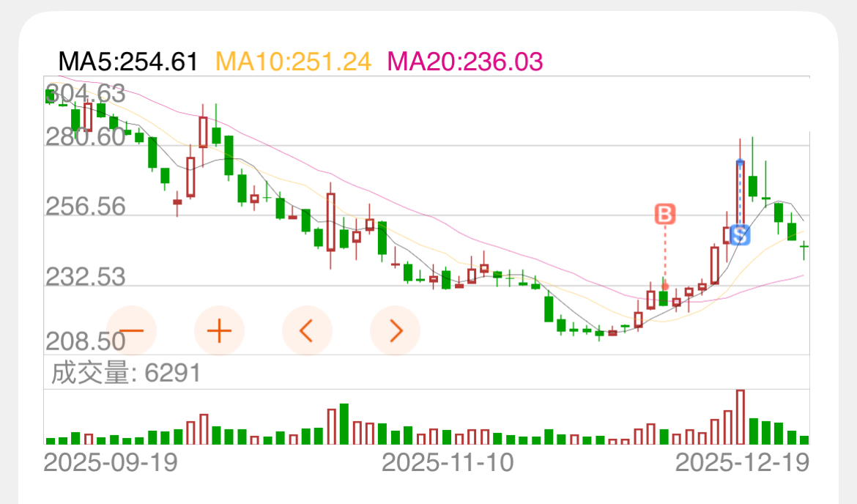Tap the 2025-11-10 date label
The height and width of the screenshot is (504, 857).
tap(448, 462)
